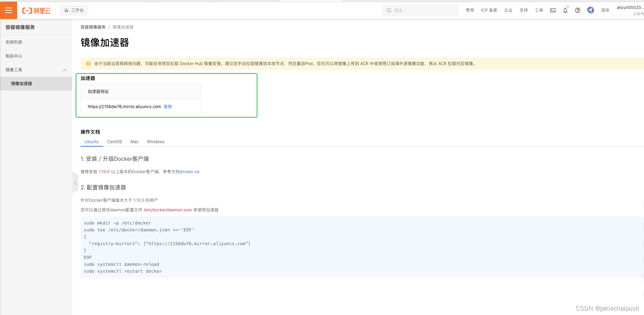Open the help question mark icon
The width and height of the screenshot is (644, 315).
578,10
